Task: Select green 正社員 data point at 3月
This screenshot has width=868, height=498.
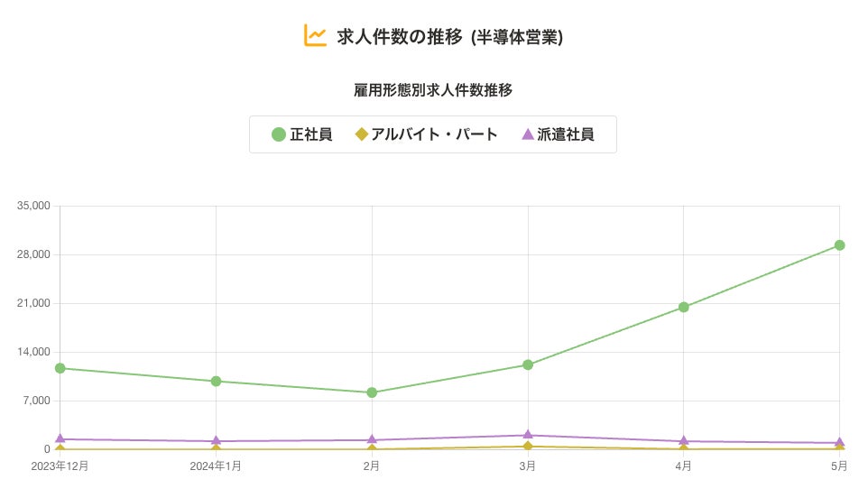Action: point(528,364)
